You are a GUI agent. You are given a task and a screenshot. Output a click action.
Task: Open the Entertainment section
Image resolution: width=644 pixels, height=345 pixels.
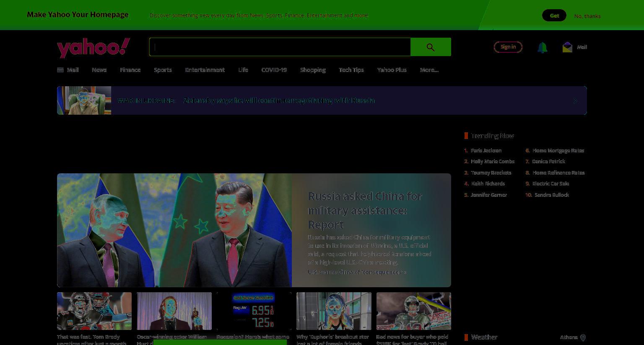click(x=205, y=70)
